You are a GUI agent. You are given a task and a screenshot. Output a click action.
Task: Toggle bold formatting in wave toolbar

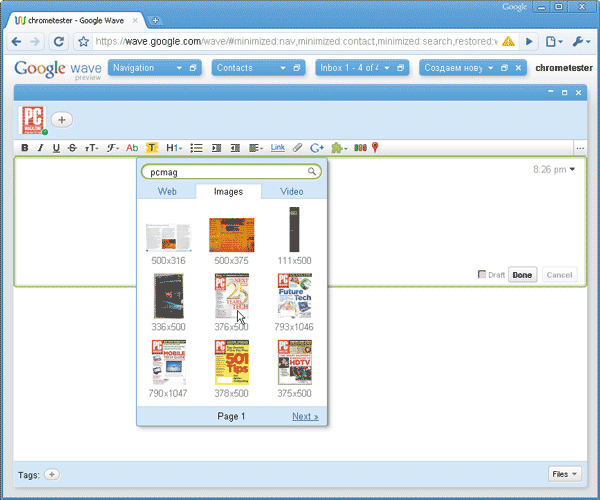click(25, 148)
